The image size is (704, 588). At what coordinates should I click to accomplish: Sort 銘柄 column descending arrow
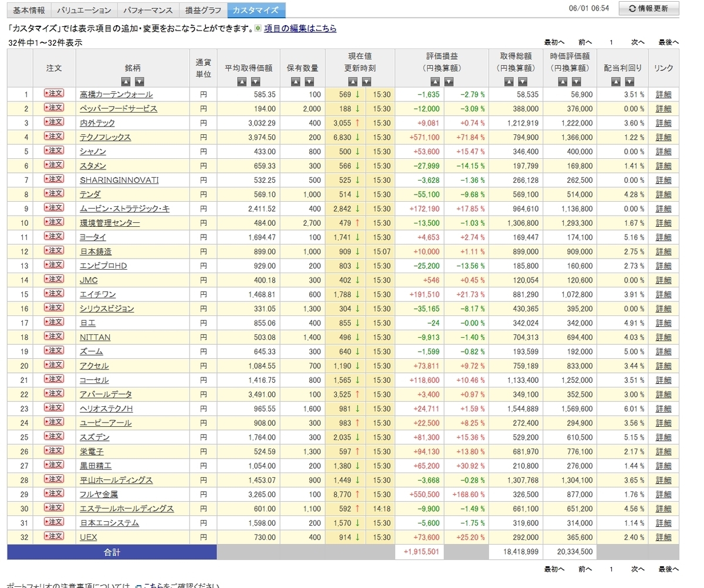tap(139, 82)
